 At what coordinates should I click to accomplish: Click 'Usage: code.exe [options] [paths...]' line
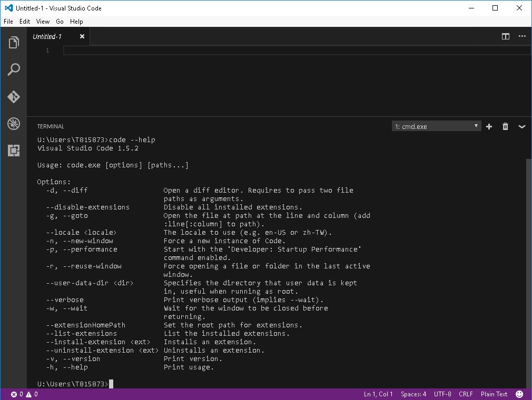tap(113, 165)
